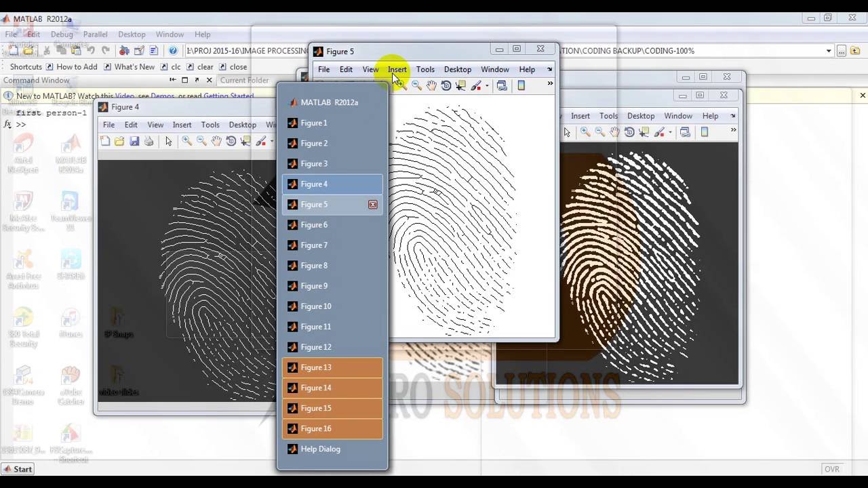Click What's New shortcut

pyautogui.click(x=129, y=67)
